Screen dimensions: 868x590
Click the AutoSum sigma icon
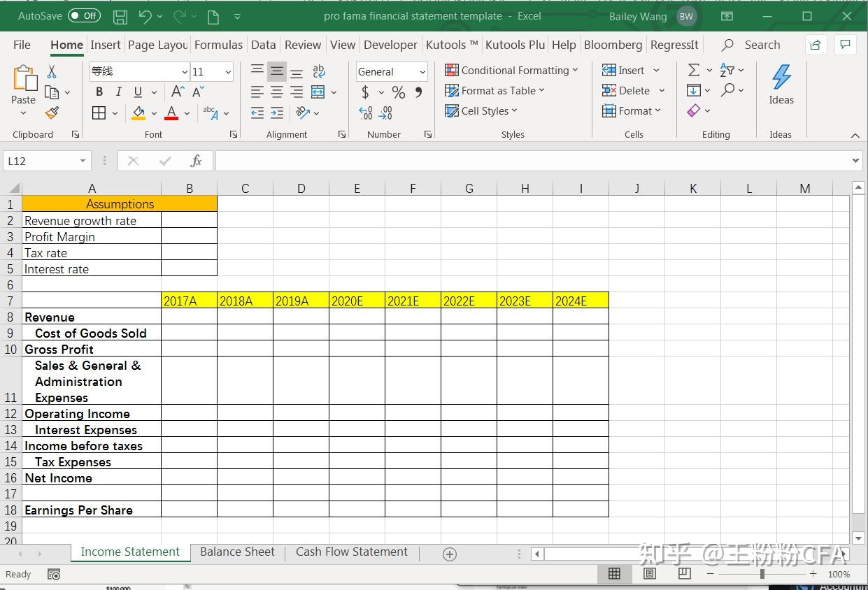694,71
